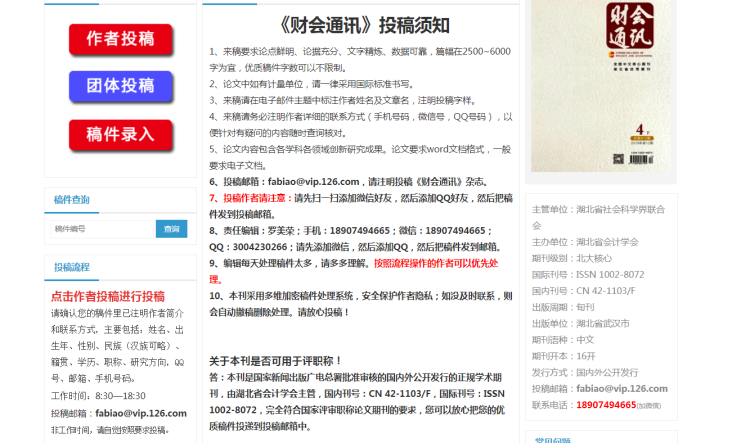Click the 主办单位：湖北省会计学会 line
Viewport: 750px width, 443px height.
(x=585, y=242)
